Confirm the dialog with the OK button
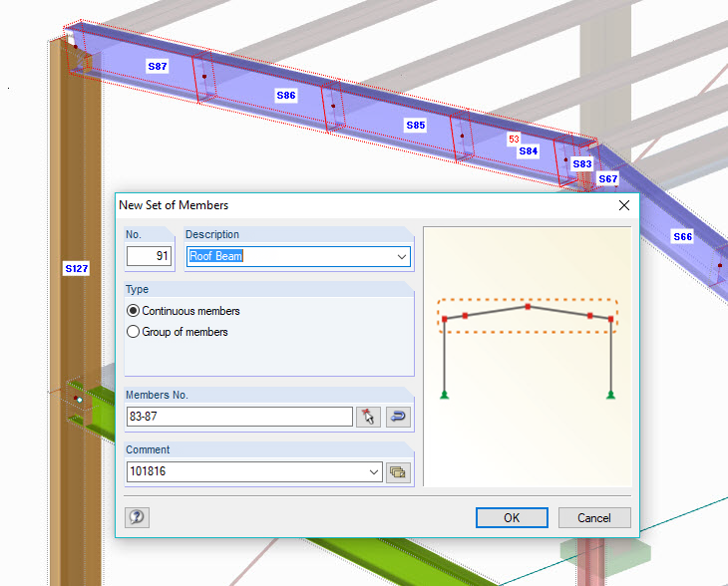Viewport: 728px width, 586px height. [x=512, y=518]
